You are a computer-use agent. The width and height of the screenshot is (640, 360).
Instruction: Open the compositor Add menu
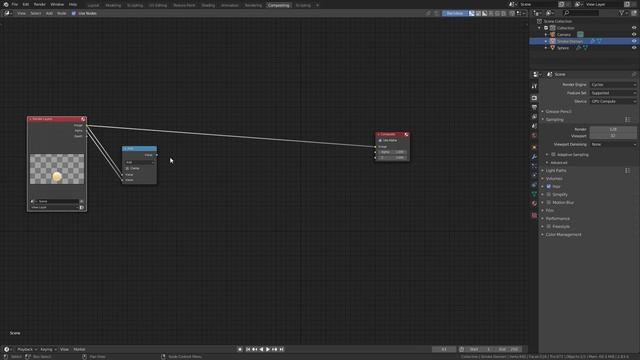pos(49,13)
